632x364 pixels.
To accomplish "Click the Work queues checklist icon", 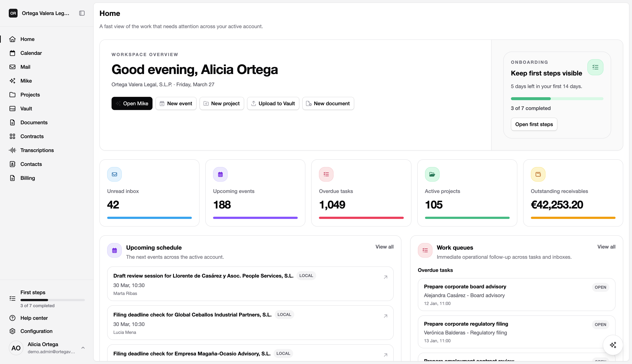I will pos(425,250).
